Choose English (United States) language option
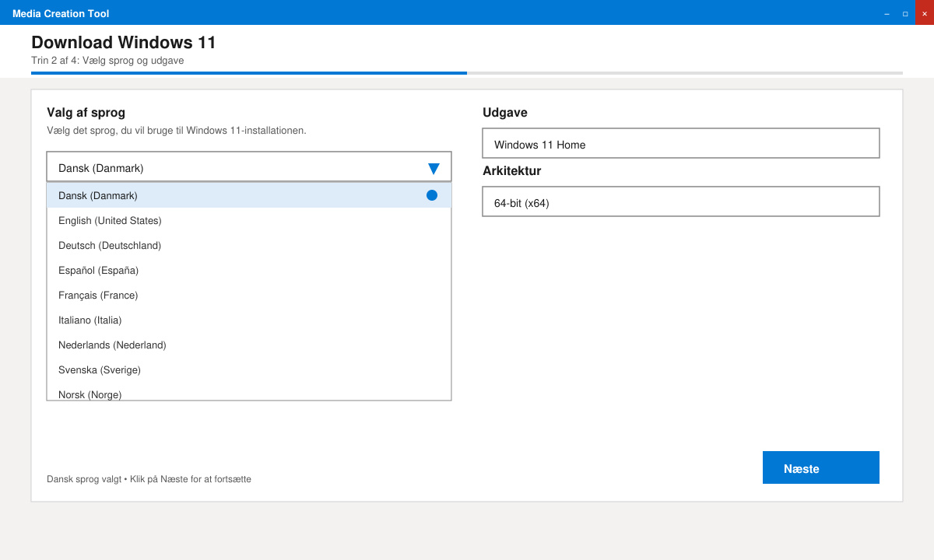 click(249, 220)
